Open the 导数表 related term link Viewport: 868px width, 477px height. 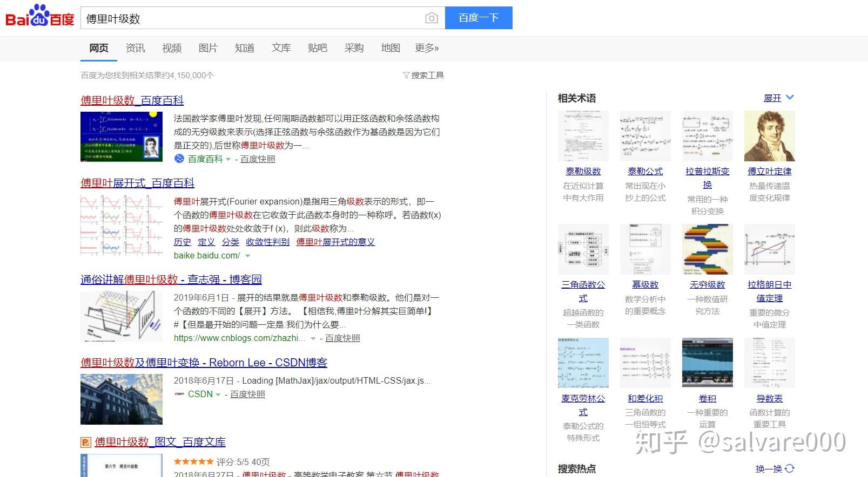pyautogui.click(x=770, y=399)
